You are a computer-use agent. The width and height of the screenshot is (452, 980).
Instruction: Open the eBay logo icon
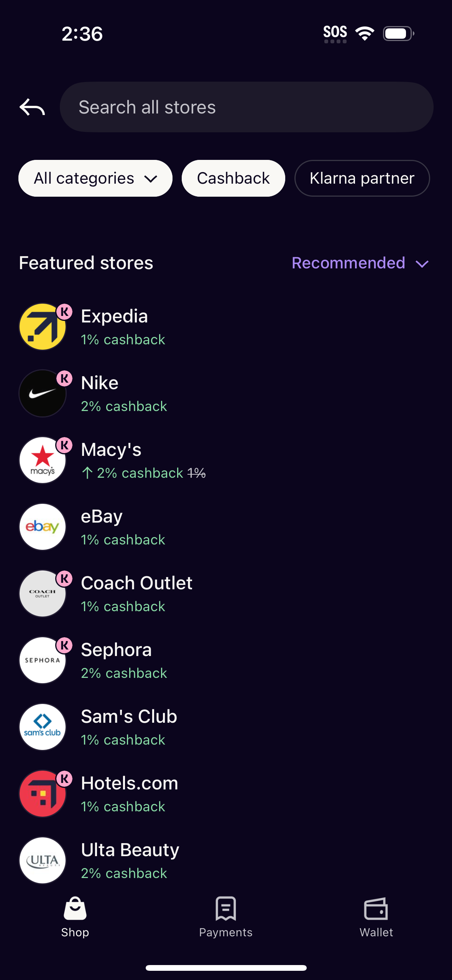[x=43, y=527]
